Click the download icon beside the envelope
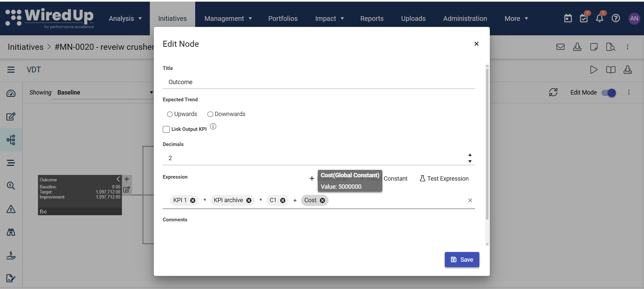Screen dimensions: 644x289 (577, 47)
